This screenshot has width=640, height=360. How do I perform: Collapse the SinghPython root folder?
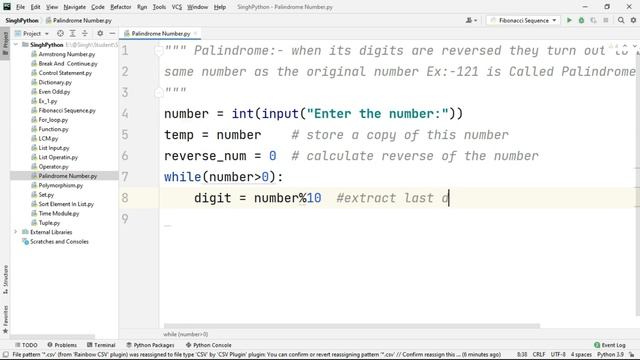coord(16,44)
